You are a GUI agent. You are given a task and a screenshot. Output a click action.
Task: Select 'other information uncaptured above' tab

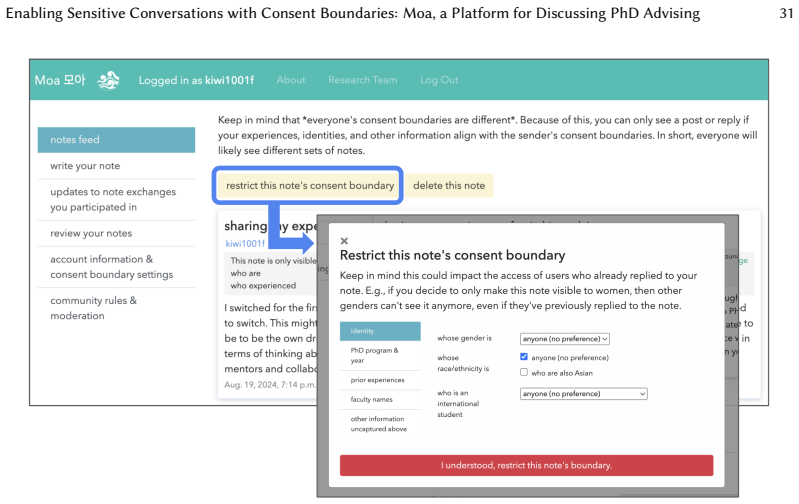[x=380, y=424]
